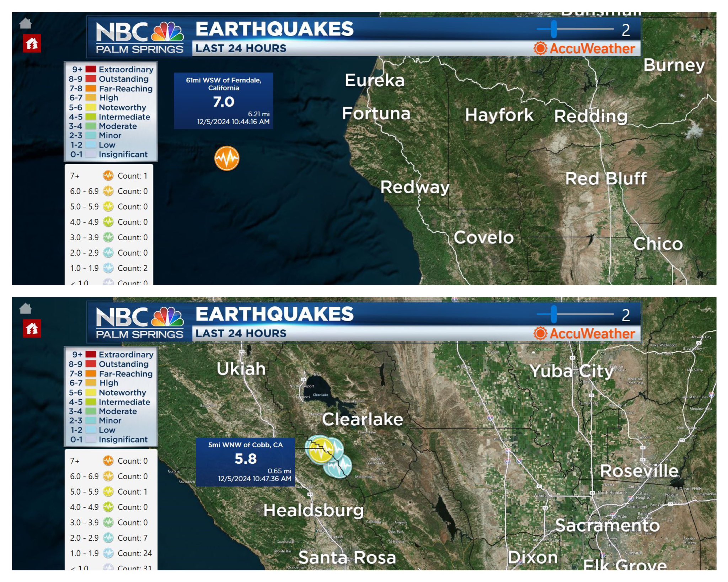Select the 5.0 - 5.9 Count: 1 row in bottom list

108,492
